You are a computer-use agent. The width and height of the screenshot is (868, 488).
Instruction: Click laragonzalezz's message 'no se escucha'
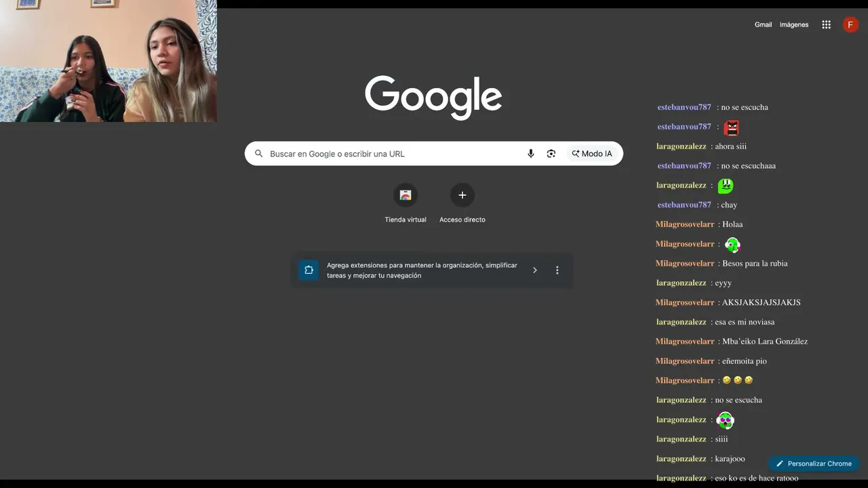[x=738, y=400]
